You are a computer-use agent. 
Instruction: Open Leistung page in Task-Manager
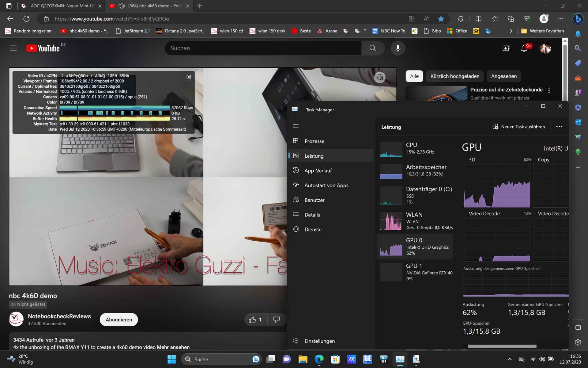tap(331, 156)
